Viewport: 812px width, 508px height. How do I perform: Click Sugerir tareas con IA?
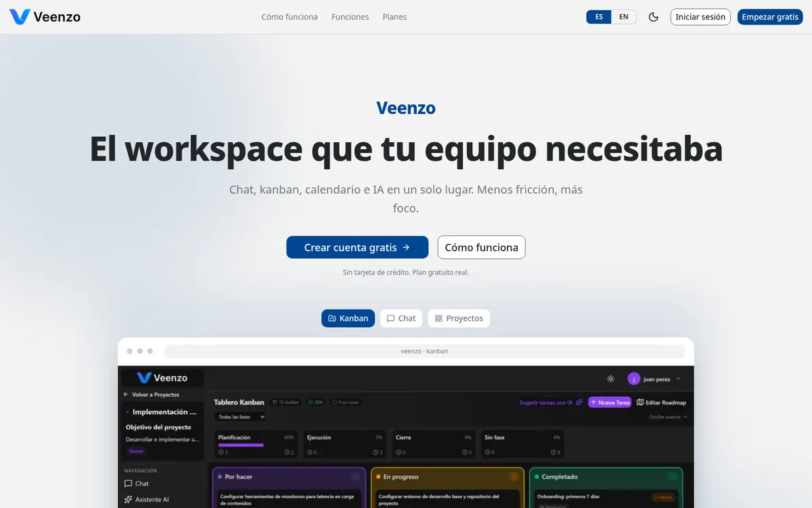[551, 402]
